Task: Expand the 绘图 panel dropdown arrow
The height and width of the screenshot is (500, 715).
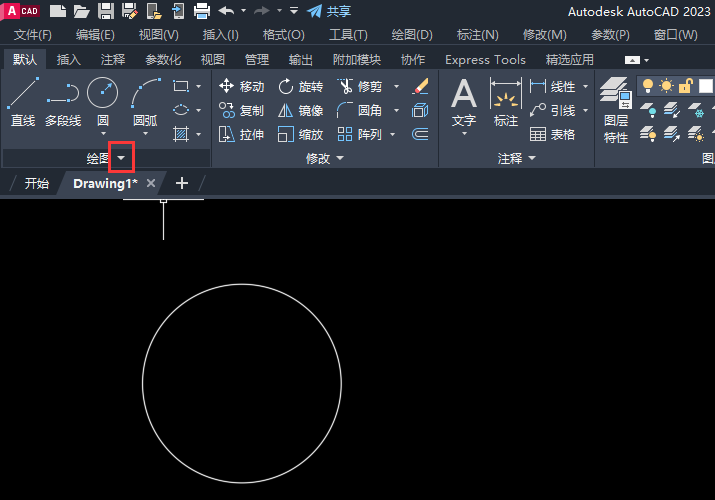Action: pyautogui.click(x=121, y=158)
